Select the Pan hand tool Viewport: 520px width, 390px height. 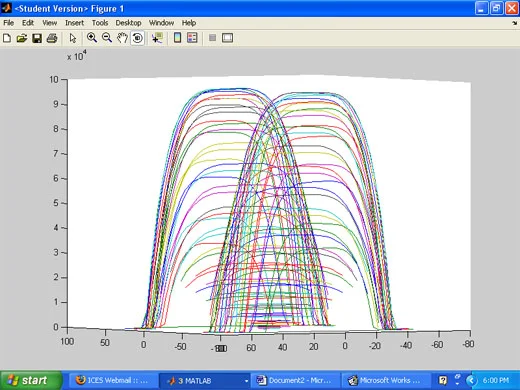[x=122, y=38]
